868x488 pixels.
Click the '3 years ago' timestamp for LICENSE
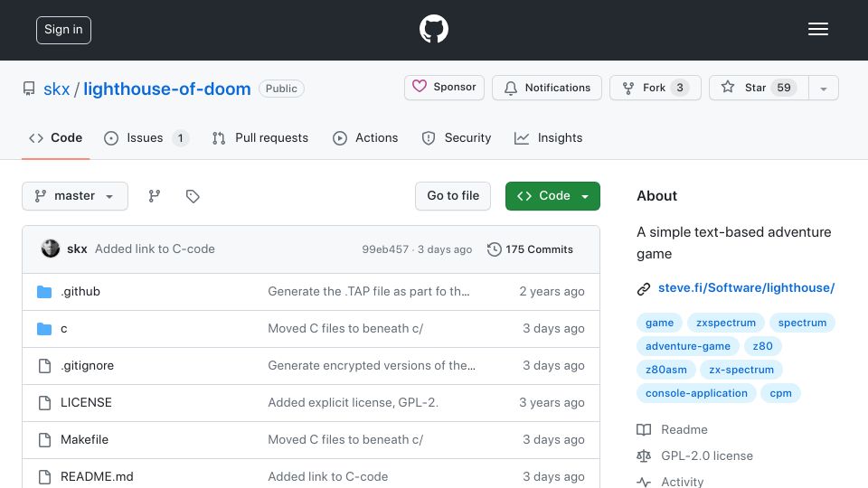point(552,403)
